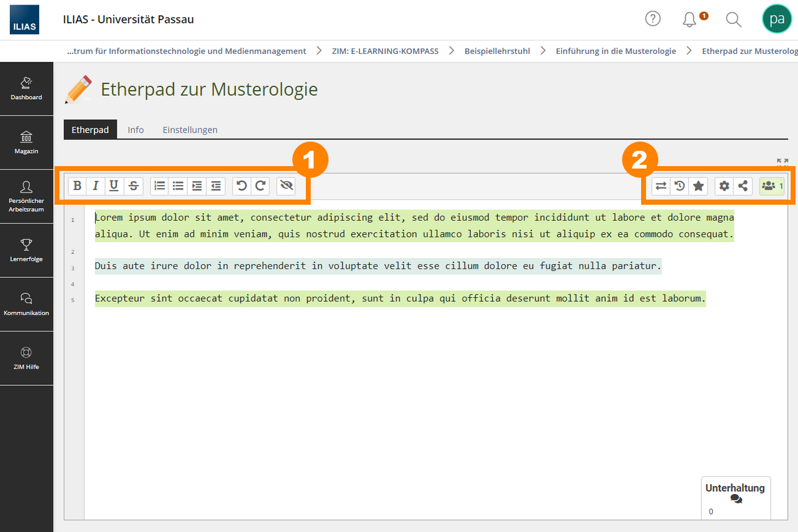798x532 pixels.
Task: Open the timeslider history icon
Action: [x=680, y=186]
